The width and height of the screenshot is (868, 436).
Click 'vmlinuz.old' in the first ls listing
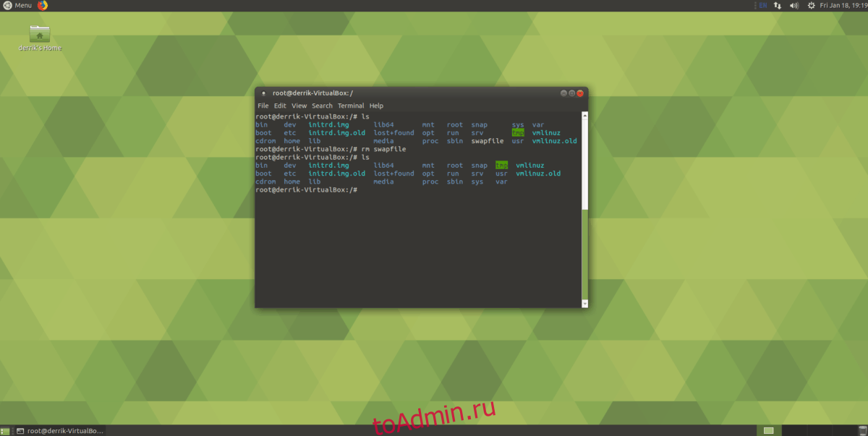pos(555,141)
